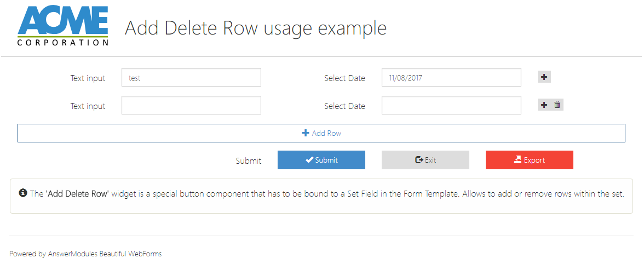The width and height of the screenshot is (644, 264).
Task: Click the first row's "Text input" label
Action: click(88, 78)
